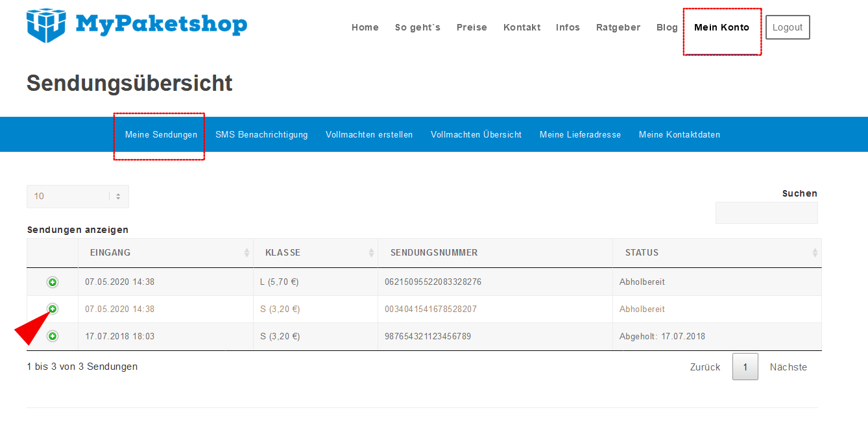Open Mein Konto in the top navigation
This screenshot has width=868, height=423.
click(721, 27)
